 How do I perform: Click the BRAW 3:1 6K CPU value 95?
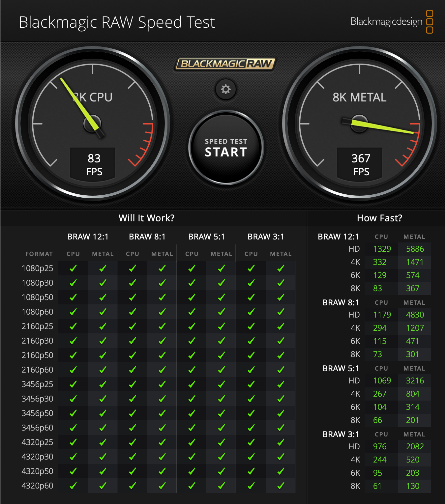tap(377, 473)
